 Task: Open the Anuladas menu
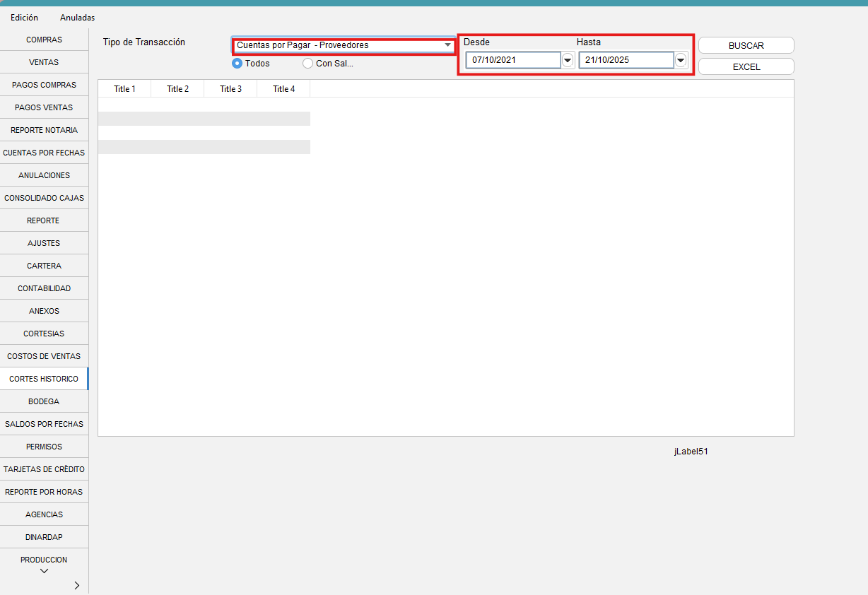click(77, 18)
